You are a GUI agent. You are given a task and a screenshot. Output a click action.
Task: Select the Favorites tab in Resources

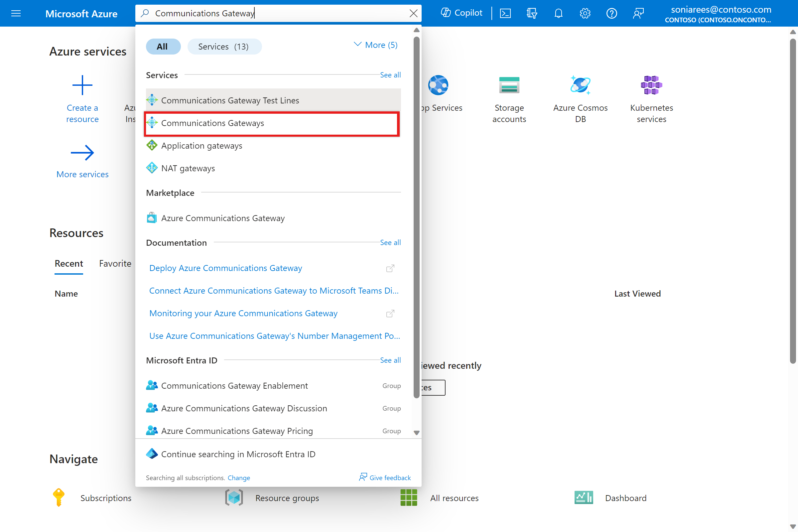pos(115,263)
